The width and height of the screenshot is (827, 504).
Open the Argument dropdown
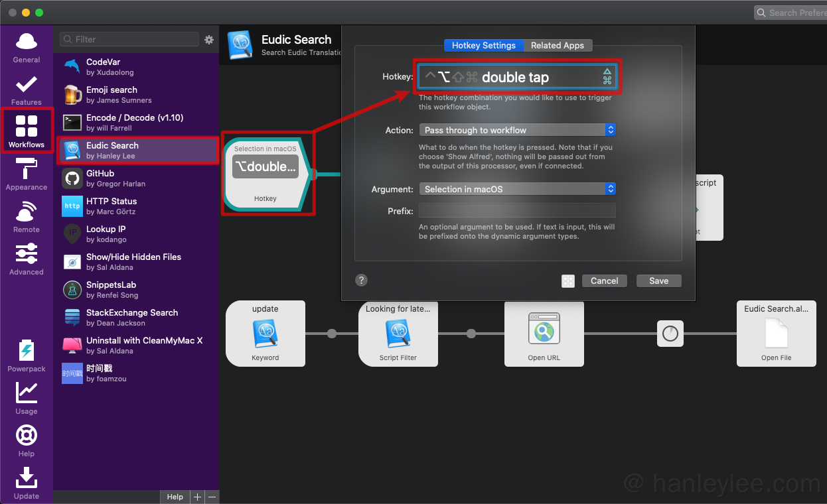(518, 189)
